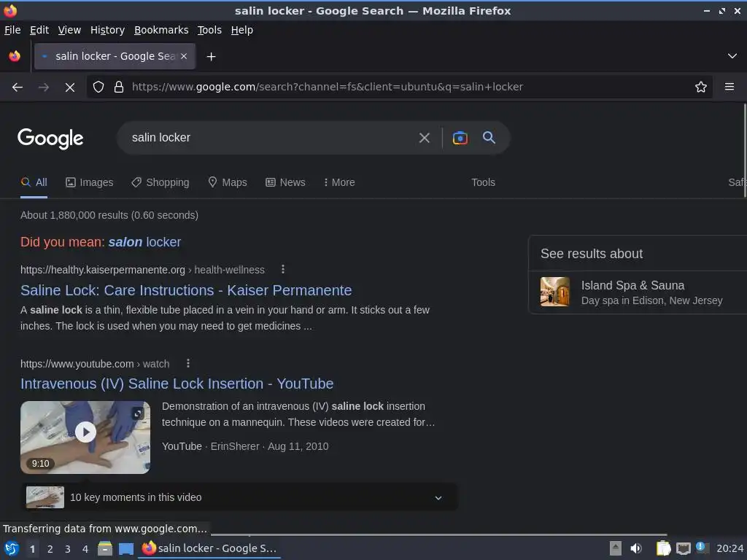Go forward with the greyed forward arrow
The image size is (747, 560).
click(x=43, y=87)
